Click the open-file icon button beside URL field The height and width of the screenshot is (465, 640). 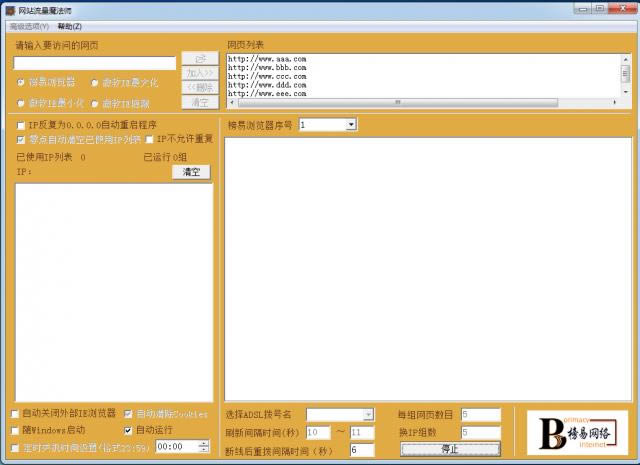click(x=200, y=59)
